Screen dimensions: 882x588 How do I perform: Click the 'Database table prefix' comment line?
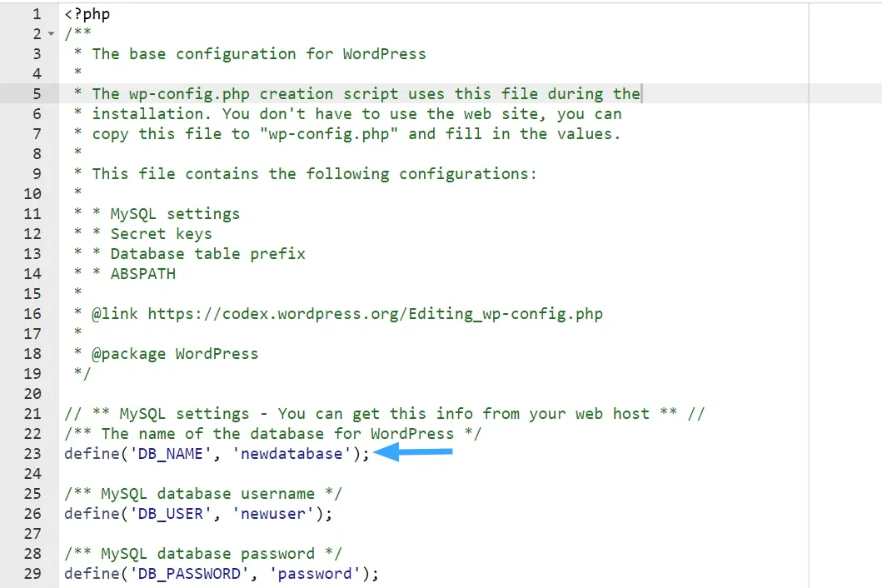[207, 254]
